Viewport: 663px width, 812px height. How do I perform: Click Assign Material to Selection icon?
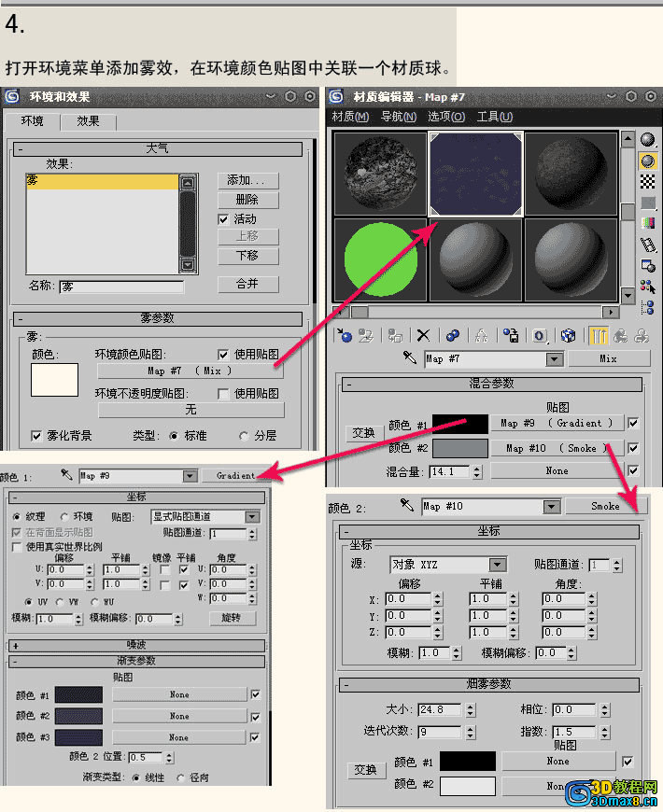coord(395,336)
